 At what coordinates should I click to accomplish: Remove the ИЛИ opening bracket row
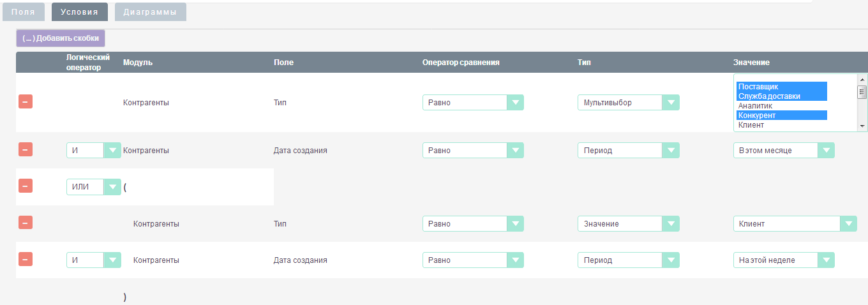26,186
